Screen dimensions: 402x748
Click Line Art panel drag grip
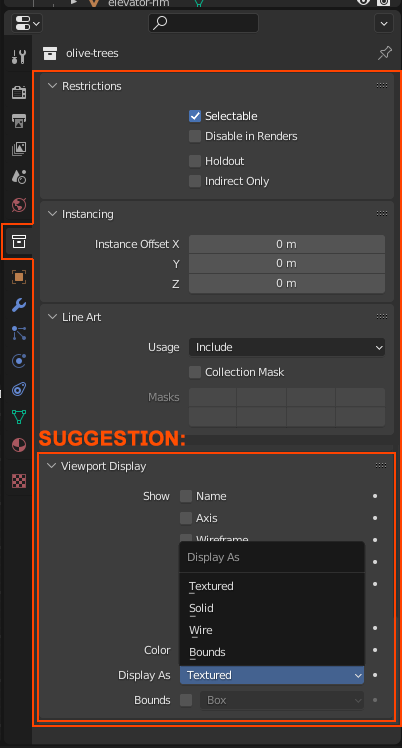click(x=381, y=316)
